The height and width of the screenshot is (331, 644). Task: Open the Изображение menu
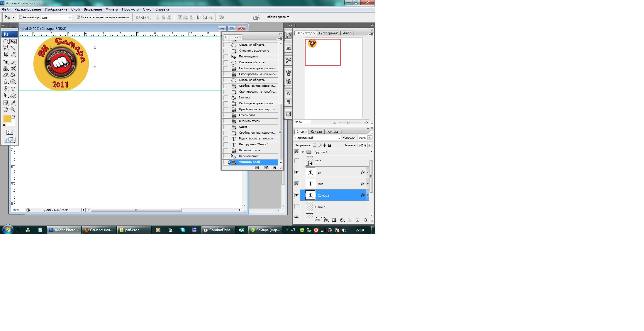click(x=56, y=9)
